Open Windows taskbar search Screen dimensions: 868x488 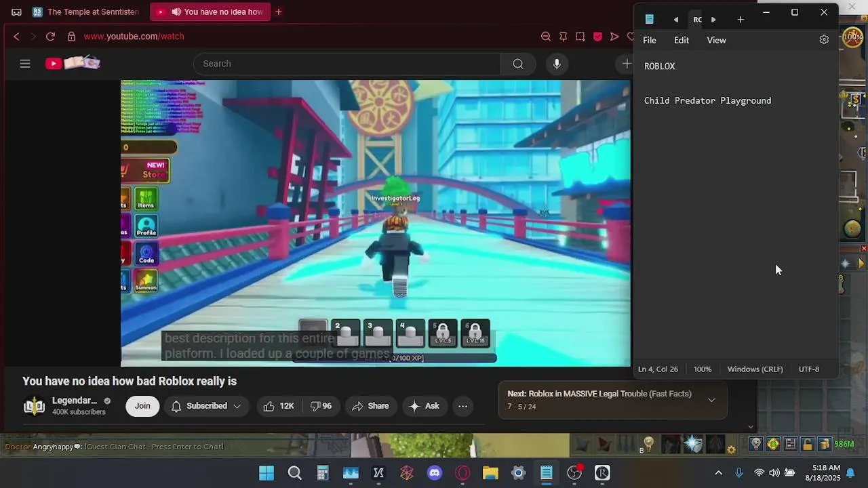point(294,473)
